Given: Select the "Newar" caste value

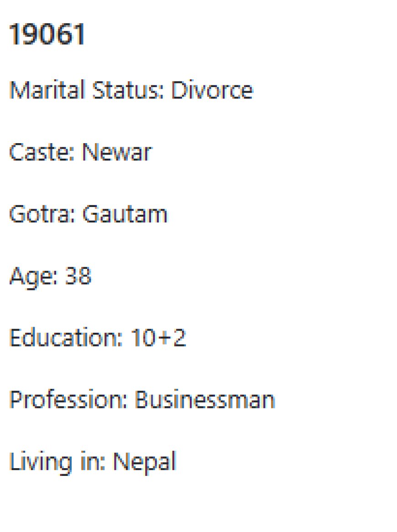Looking at the screenshot, I should click(x=116, y=152).
